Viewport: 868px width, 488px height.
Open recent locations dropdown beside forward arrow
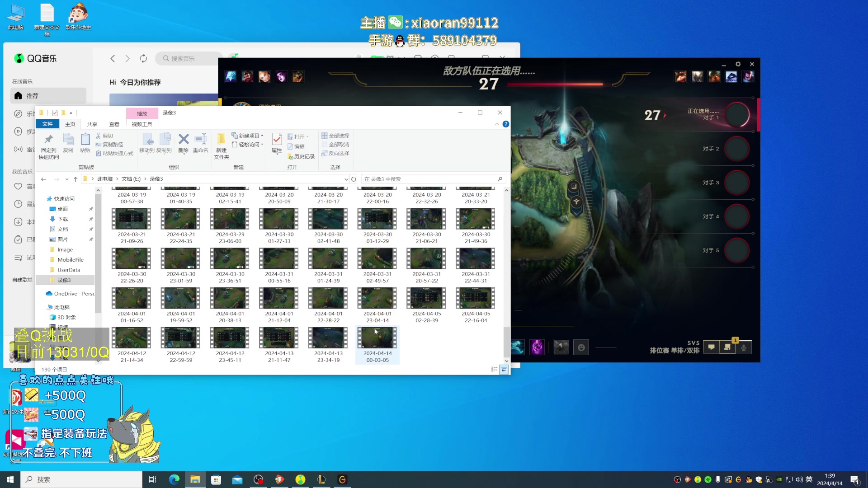click(x=66, y=179)
